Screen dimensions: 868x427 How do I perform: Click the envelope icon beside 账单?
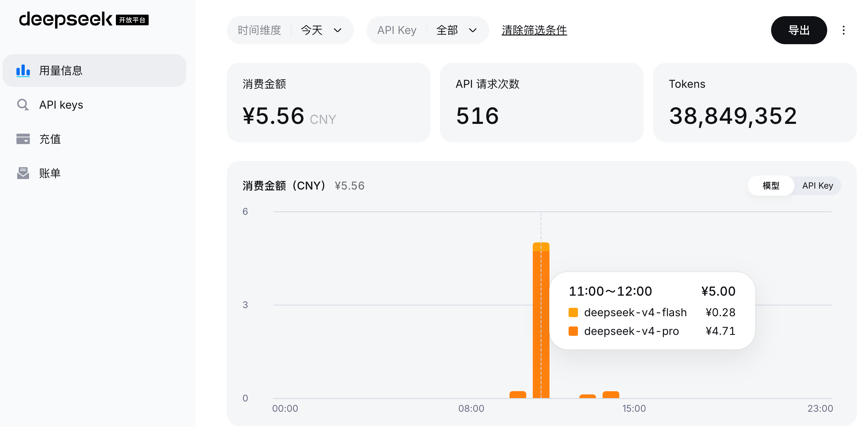[23, 173]
